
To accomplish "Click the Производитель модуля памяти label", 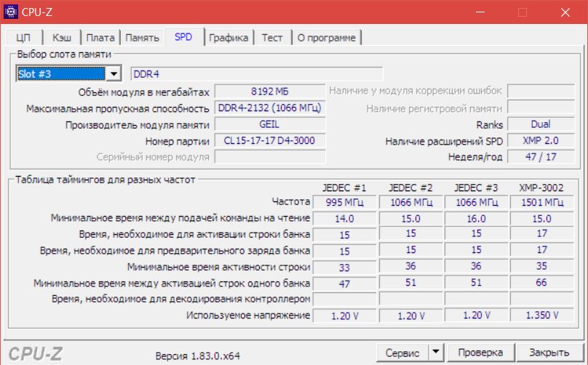I will click(138, 125).
